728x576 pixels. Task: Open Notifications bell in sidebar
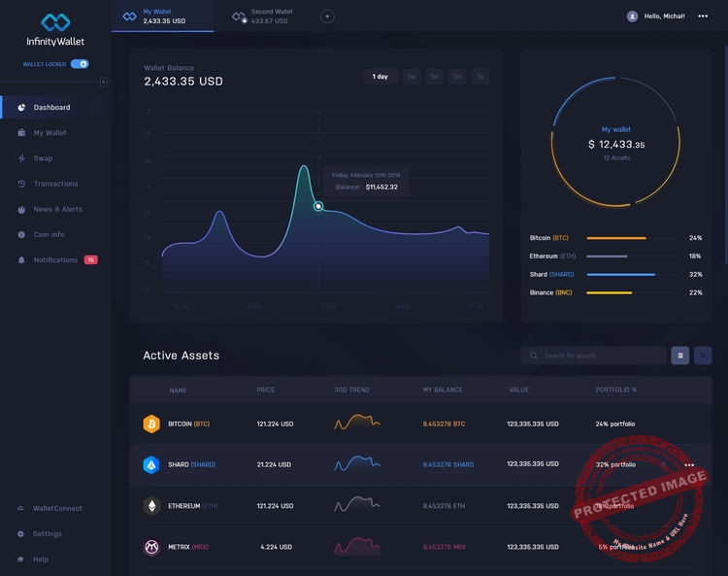[21, 260]
